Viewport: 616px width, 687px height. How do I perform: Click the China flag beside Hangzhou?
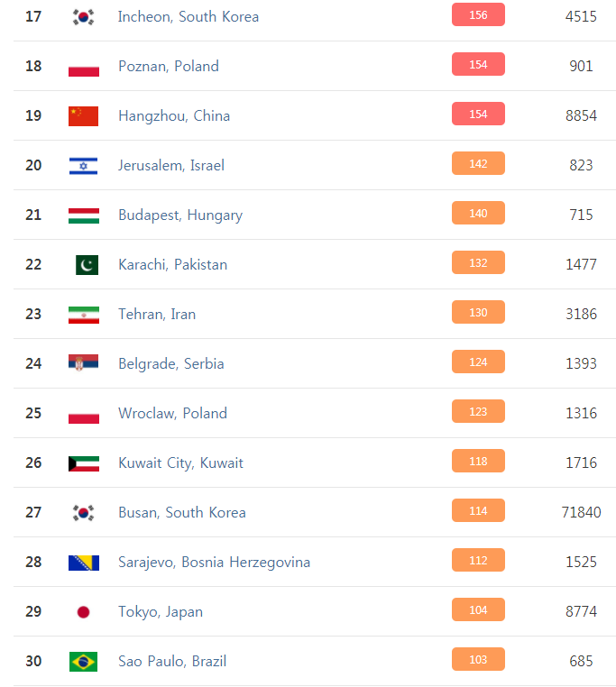pyautogui.click(x=83, y=116)
